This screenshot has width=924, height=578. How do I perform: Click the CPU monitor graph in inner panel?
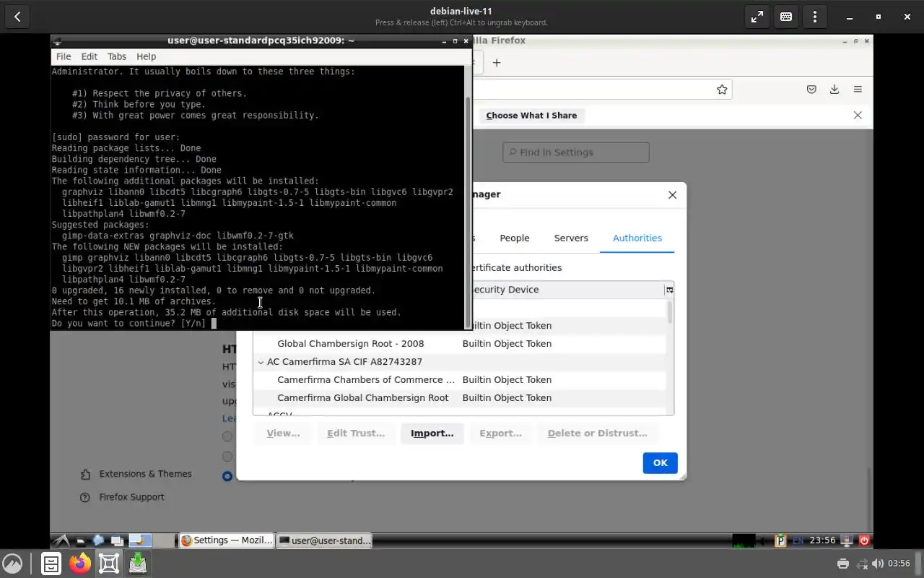[744, 540]
